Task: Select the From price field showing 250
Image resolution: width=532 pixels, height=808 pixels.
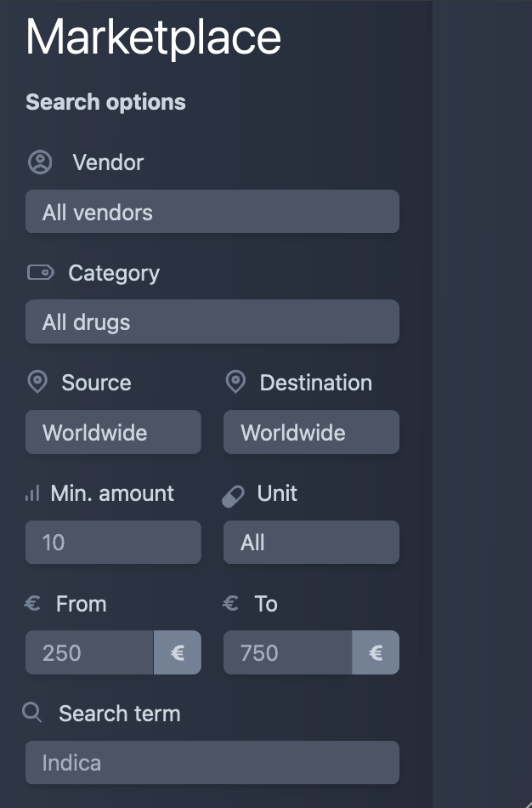Action: [x=89, y=652]
